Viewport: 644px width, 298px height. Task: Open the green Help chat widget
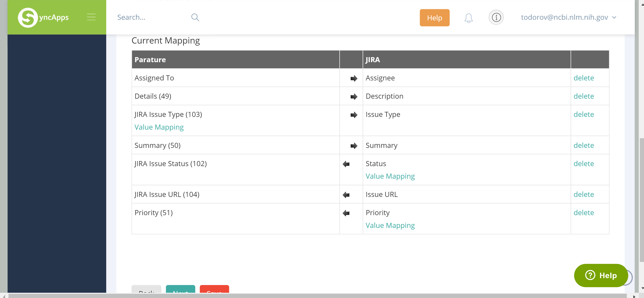601,276
